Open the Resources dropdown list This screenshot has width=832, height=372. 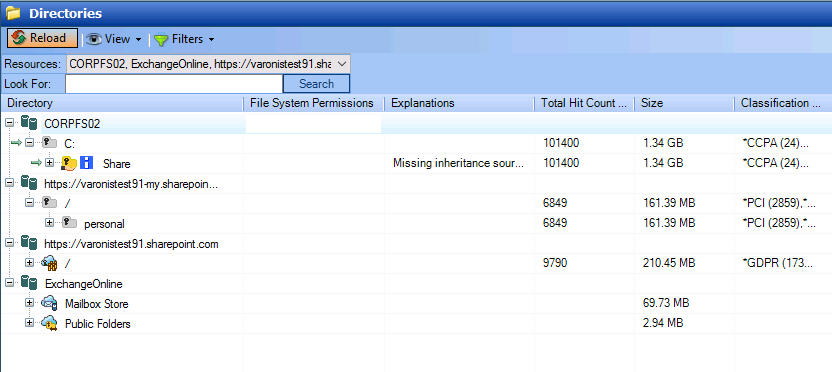[342, 64]
